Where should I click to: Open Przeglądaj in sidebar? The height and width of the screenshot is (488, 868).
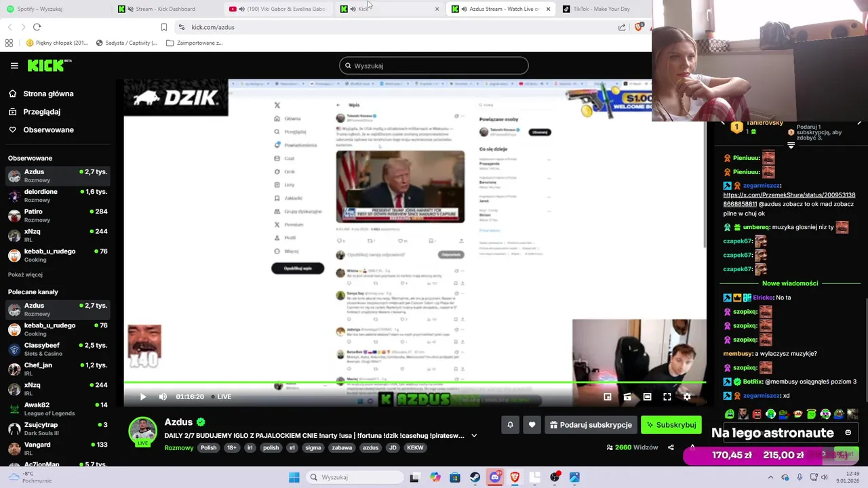[41, 112]
